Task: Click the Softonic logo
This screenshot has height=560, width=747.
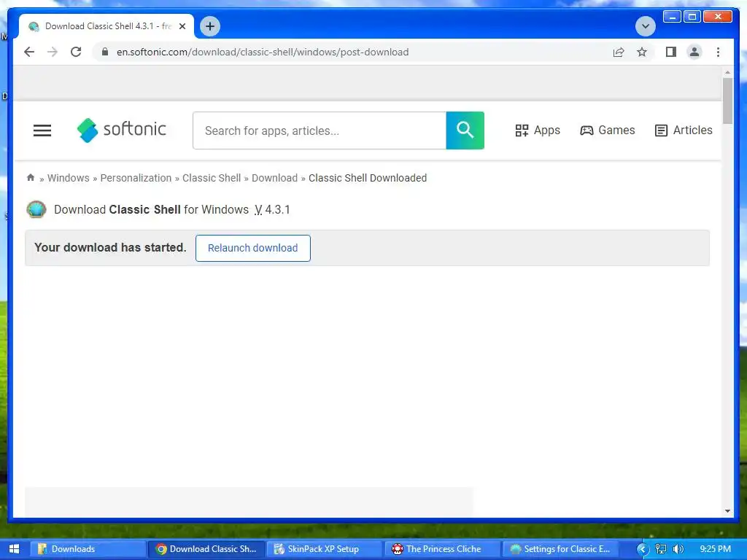Action: 122,130
